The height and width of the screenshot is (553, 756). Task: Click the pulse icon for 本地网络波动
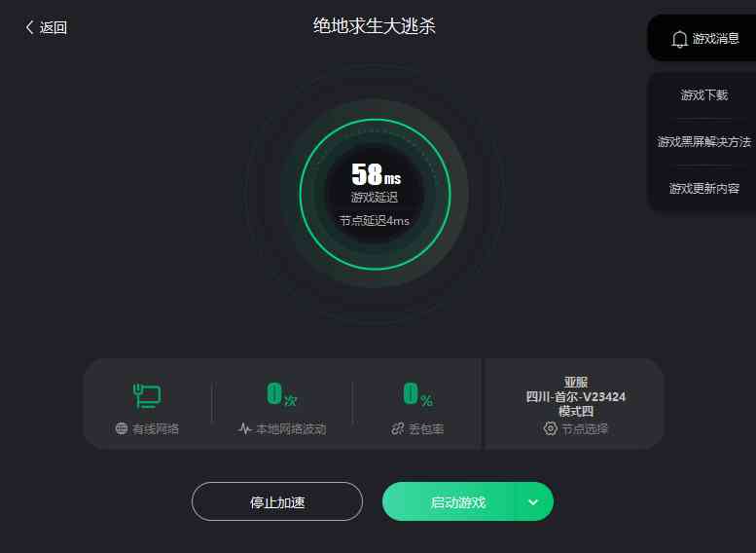(x=245, y=428)
